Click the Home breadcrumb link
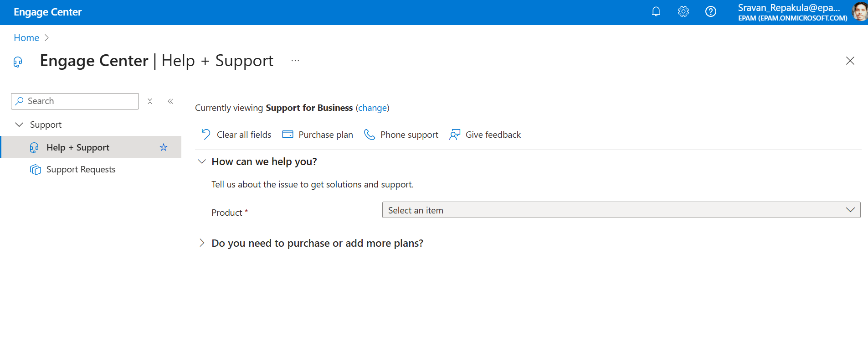 point(26,38)
